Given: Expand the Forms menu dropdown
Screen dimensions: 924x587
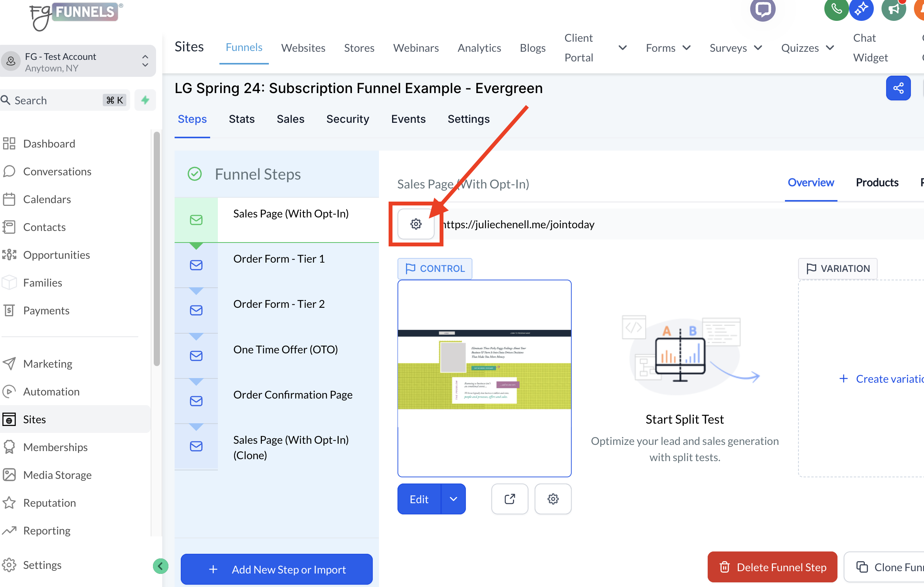Looking at the screenshot, I should 668,48.
